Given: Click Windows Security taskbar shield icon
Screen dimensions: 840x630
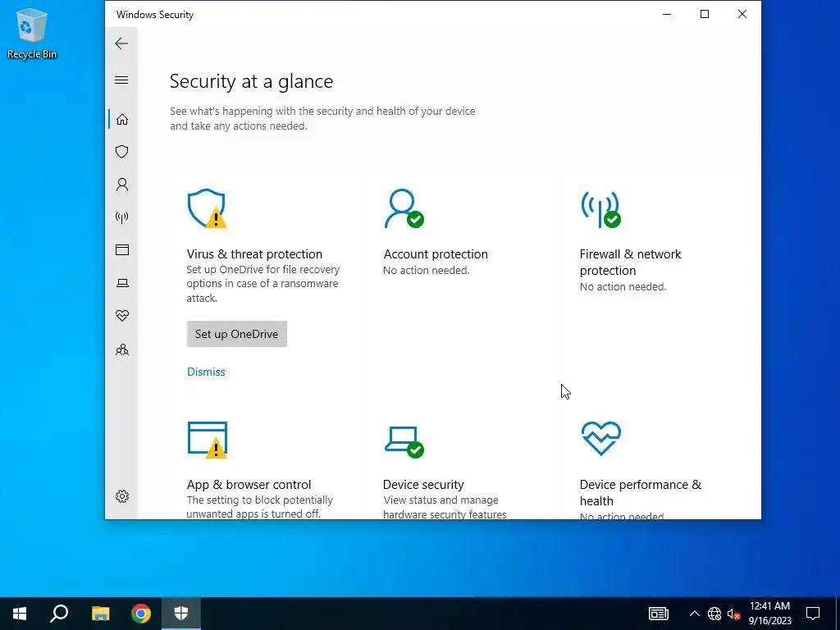Looking at the screenshot, I should pyautogui.click(x=181, y=614).
